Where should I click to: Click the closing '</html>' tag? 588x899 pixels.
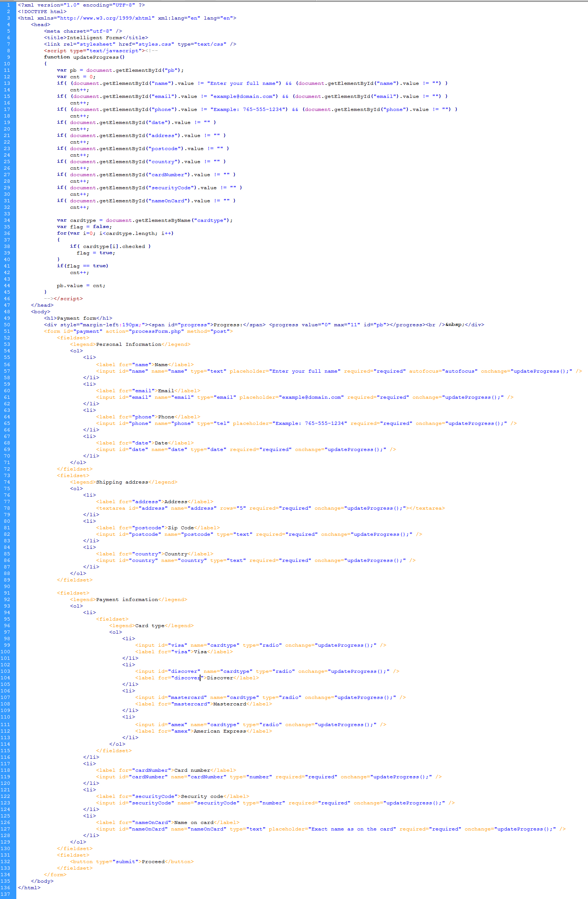[x=29, y=888]
